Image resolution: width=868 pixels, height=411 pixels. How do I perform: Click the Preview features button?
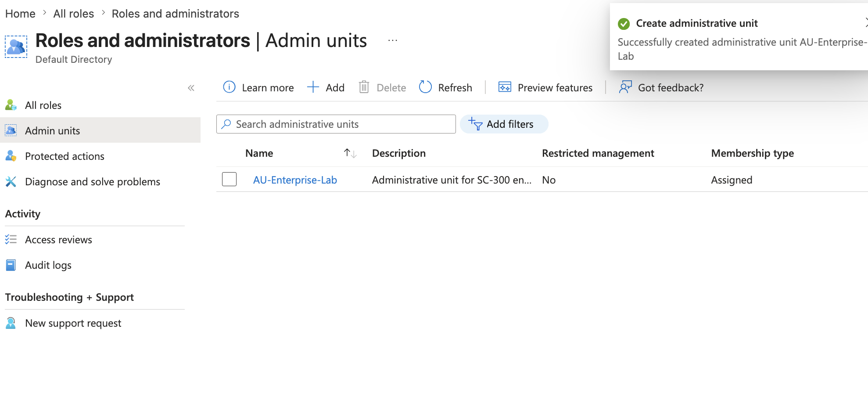(545, 87)
